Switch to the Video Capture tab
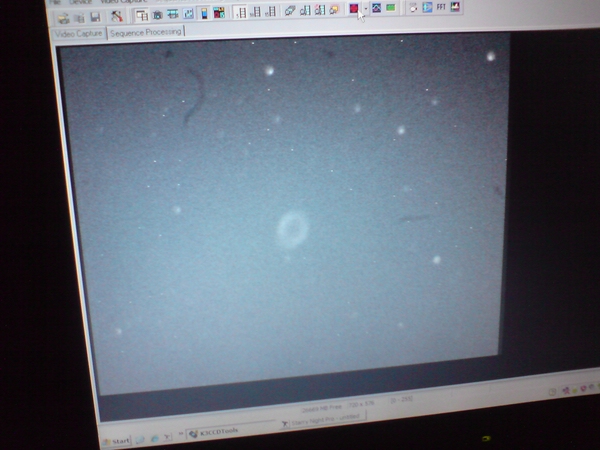Screen dimensions: 600x450 78,34
